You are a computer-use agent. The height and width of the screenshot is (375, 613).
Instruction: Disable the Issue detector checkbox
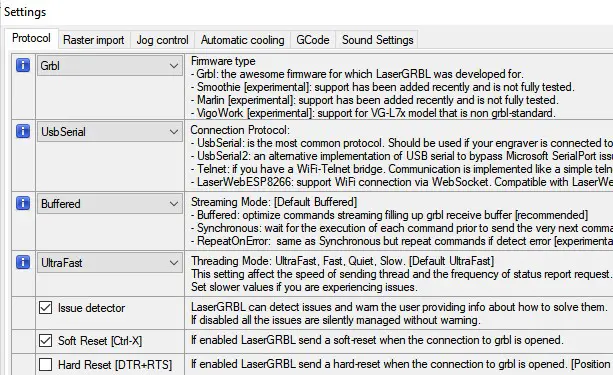45,308
